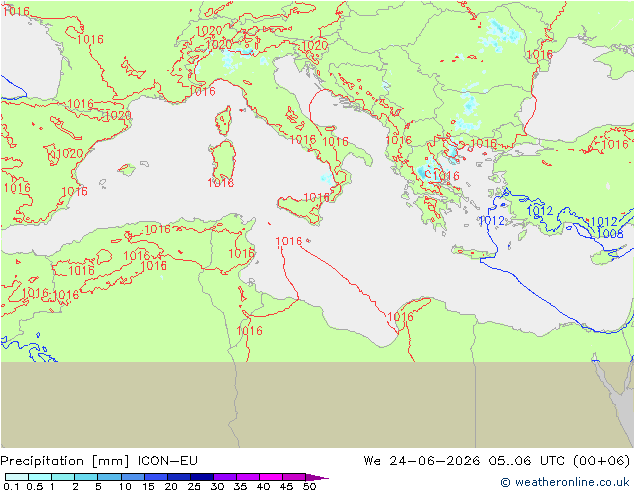
Task: Click the blue 1012 label west of Rhodes
Action: click(x=492, y=221)
